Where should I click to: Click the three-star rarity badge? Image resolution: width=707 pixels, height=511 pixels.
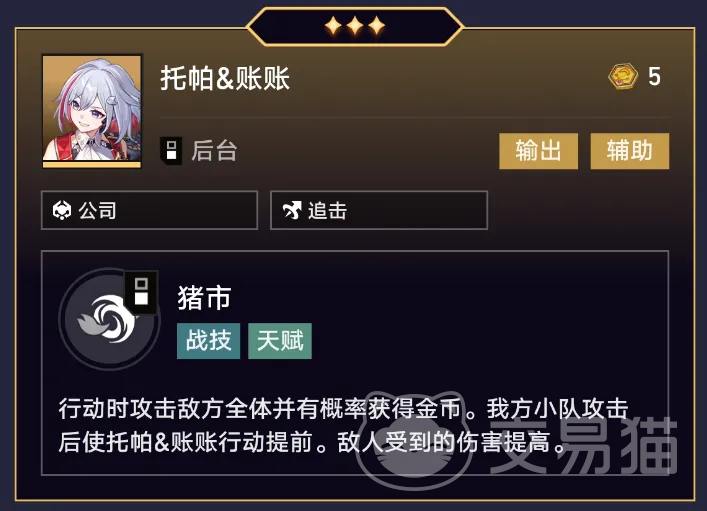(355, 26)
